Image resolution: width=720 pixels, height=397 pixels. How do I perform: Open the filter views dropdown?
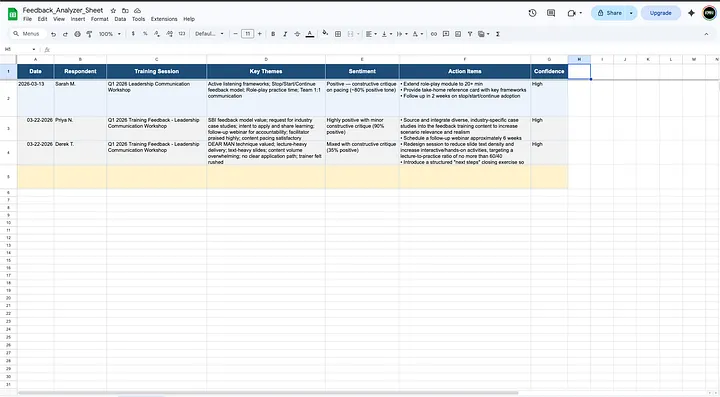484,34
